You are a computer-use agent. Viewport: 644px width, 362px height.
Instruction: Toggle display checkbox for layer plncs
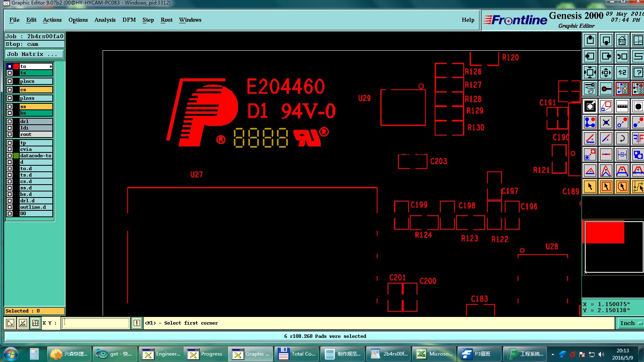[x=10, y=81]
